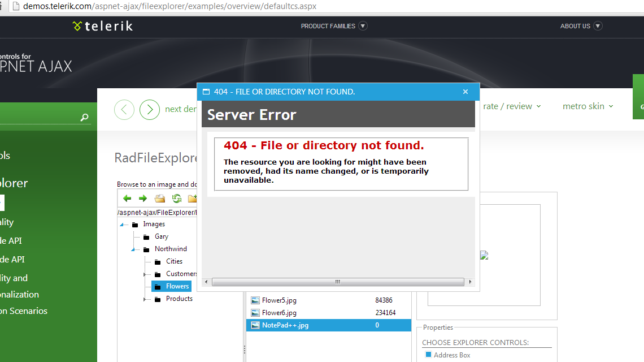Screen dimensions: 644x362
Task: Click the Cities folder icon
Action: tap(157, 262)
